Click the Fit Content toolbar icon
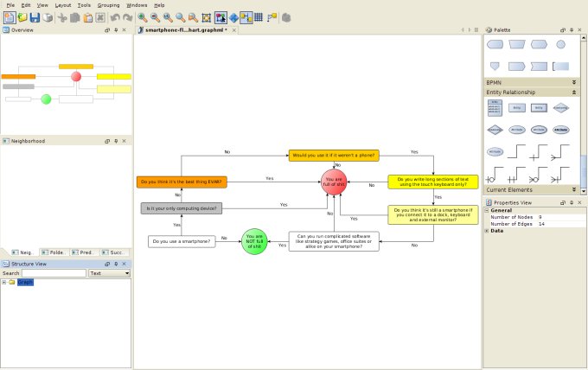The width and height of the screenshot is (588, 370). [x=206, y=17]
